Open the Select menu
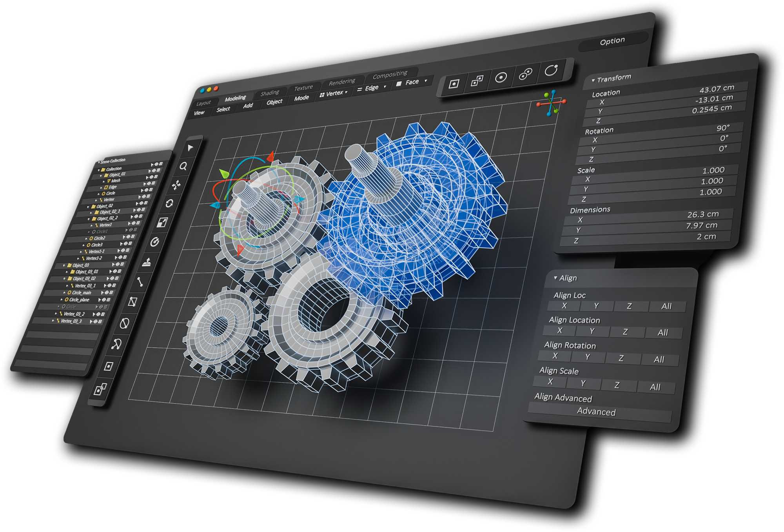784x532 pixels. (x=223, y=109)
